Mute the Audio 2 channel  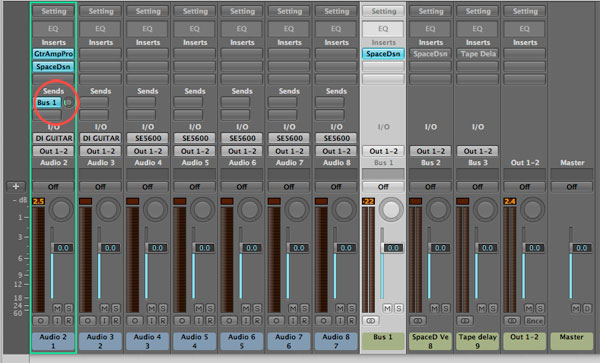pos(57,308)
